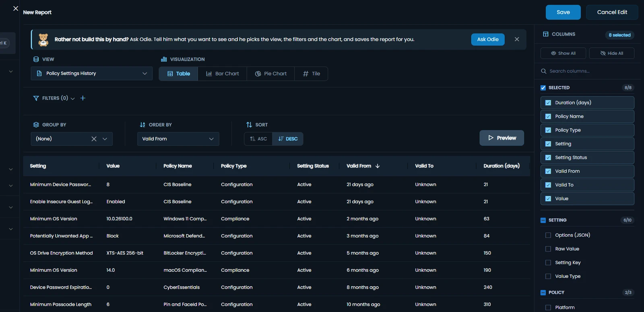Clear the Group By selection

pos(94,139)
